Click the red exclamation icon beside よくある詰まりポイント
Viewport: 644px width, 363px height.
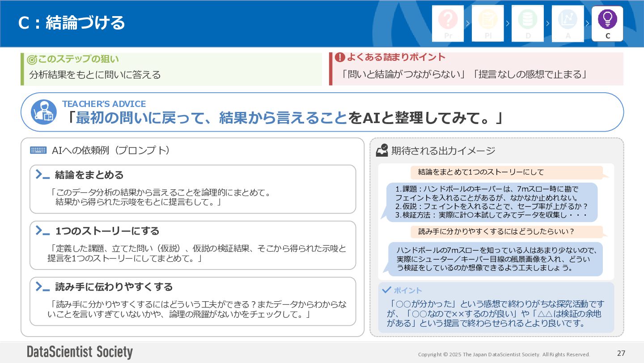[340, 57]
